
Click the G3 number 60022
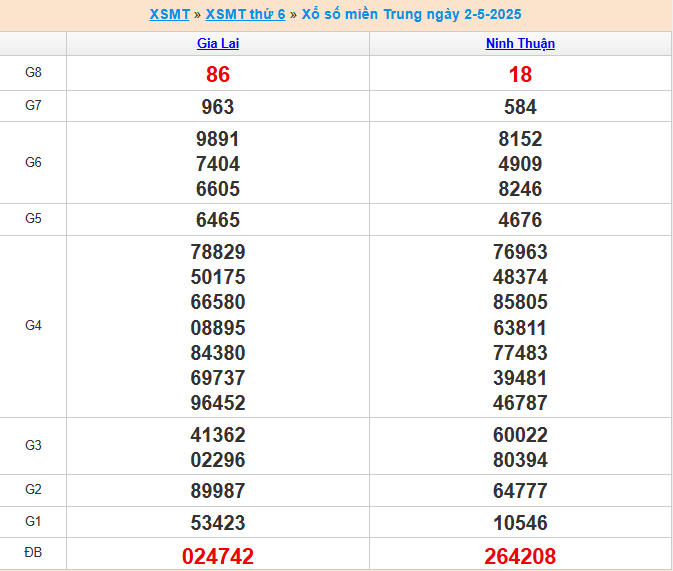(x=520, y=435)
